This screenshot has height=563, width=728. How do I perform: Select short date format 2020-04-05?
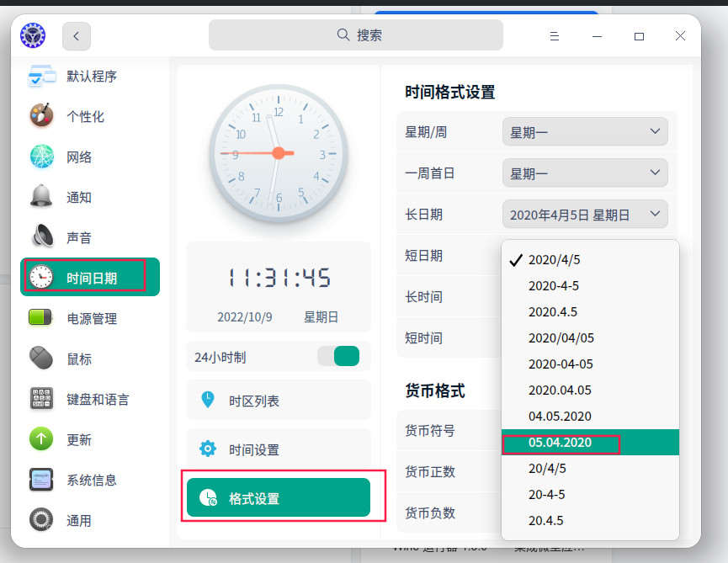(x=590, y=364)
